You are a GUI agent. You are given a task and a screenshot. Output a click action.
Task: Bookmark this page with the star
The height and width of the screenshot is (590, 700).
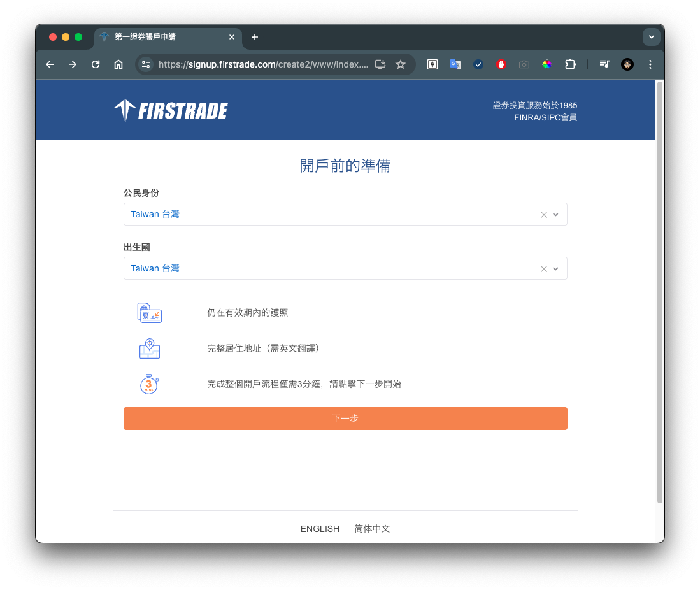click(x=401, y=64)
